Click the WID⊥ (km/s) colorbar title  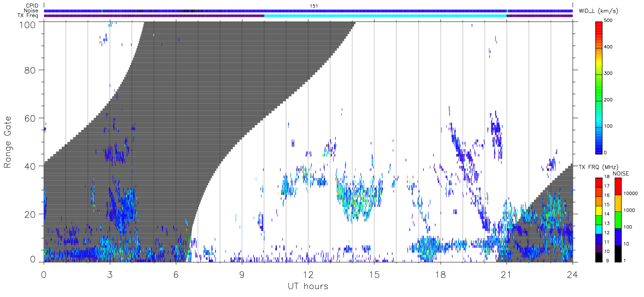tap(599, 10)
